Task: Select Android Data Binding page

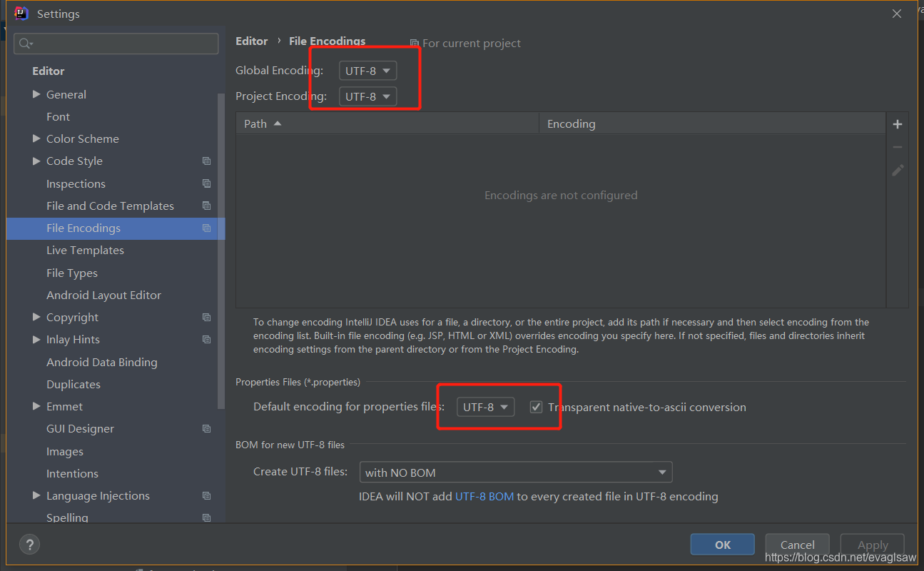Action: (102, 363)
